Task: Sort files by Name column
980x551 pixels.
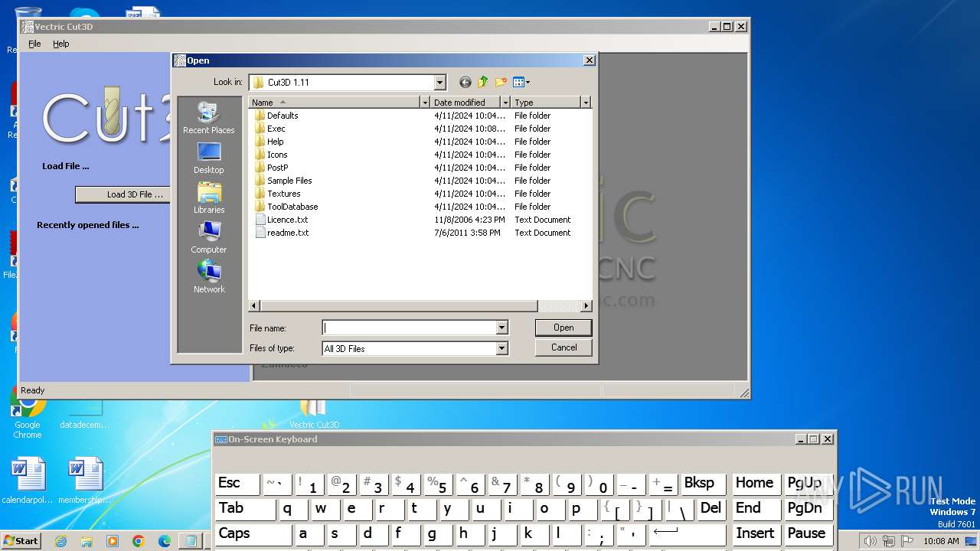Action: point(335,102)
